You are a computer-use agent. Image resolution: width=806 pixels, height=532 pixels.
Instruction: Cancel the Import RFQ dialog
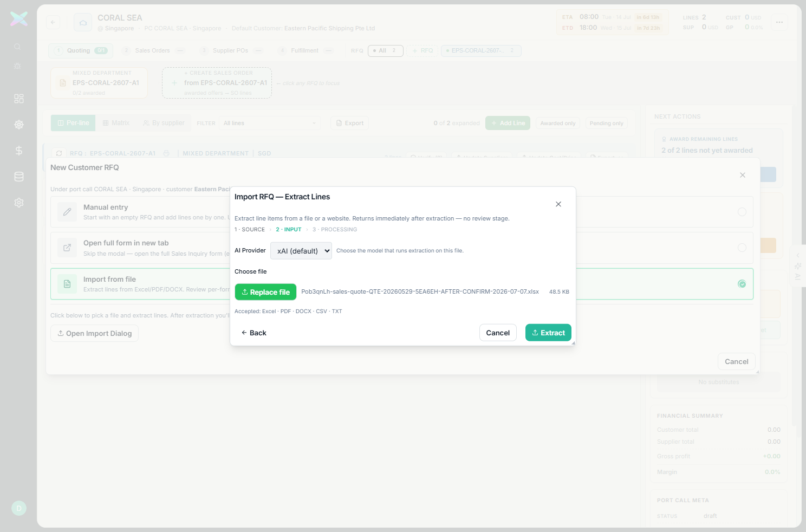tap(498, 333)
